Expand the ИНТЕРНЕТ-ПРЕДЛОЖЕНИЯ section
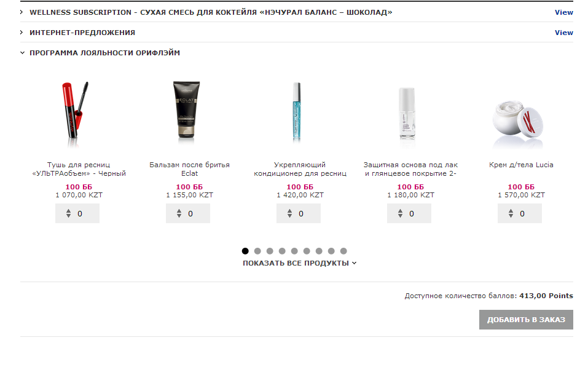588x367 pixels. click(82, 33)
